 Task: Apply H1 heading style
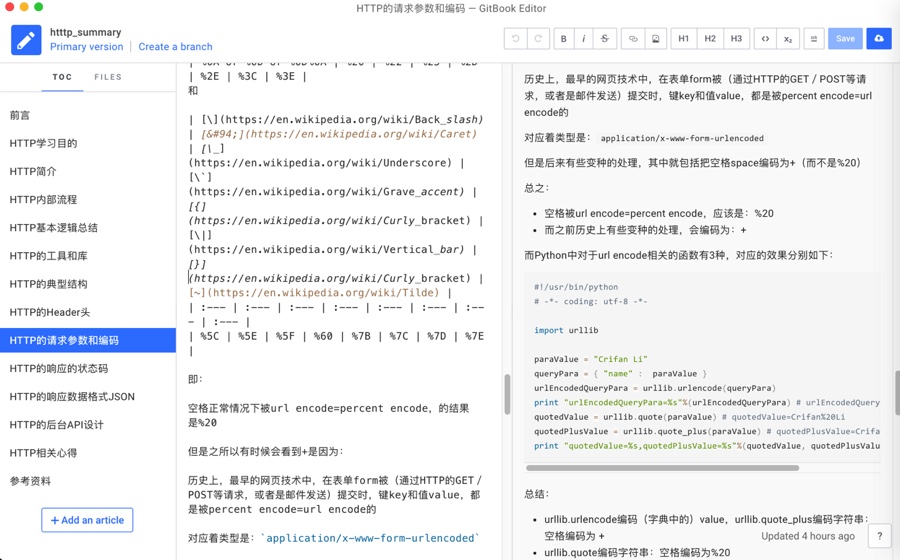pyautogui.click(x=683, y=38)
